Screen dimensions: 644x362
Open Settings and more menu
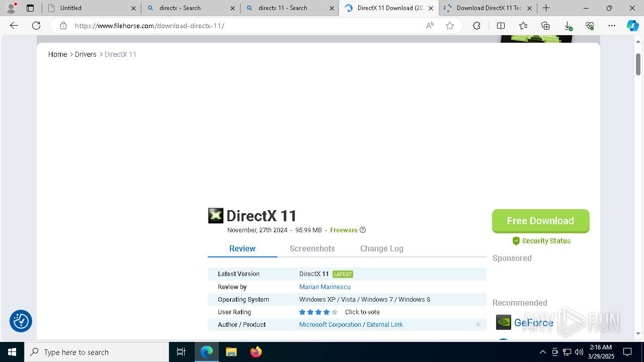coord(612,26)
